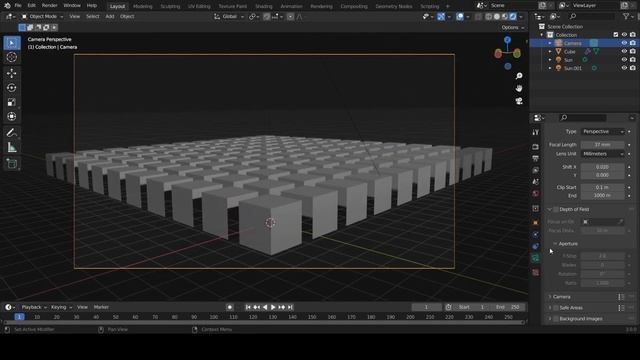640x360 pixels.
Task: Choose the Rotate tool
Action: [12, 88]
